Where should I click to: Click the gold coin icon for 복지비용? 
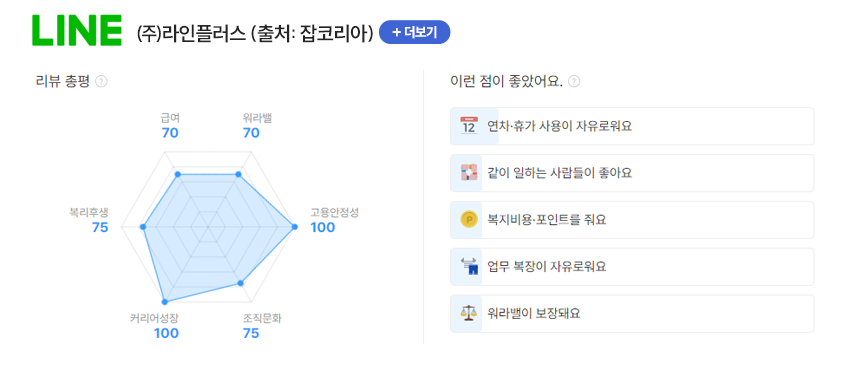tap(469, 219)
